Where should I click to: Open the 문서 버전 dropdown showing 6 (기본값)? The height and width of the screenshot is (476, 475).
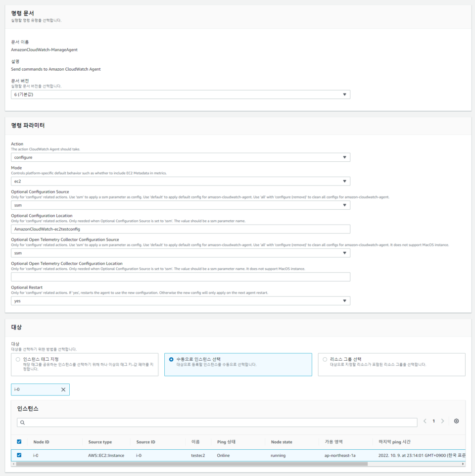point(344,95)
